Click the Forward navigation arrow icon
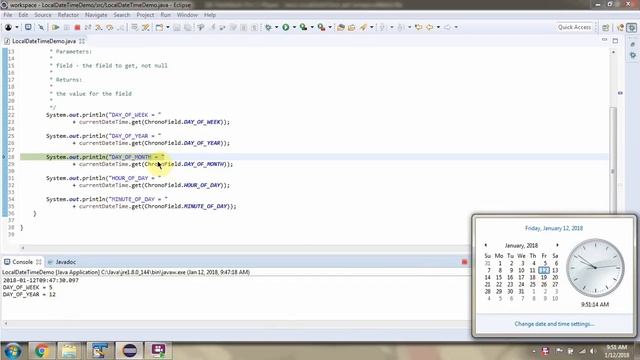The image size is (640, 360). pyautogui.click(x=447, y=27)
